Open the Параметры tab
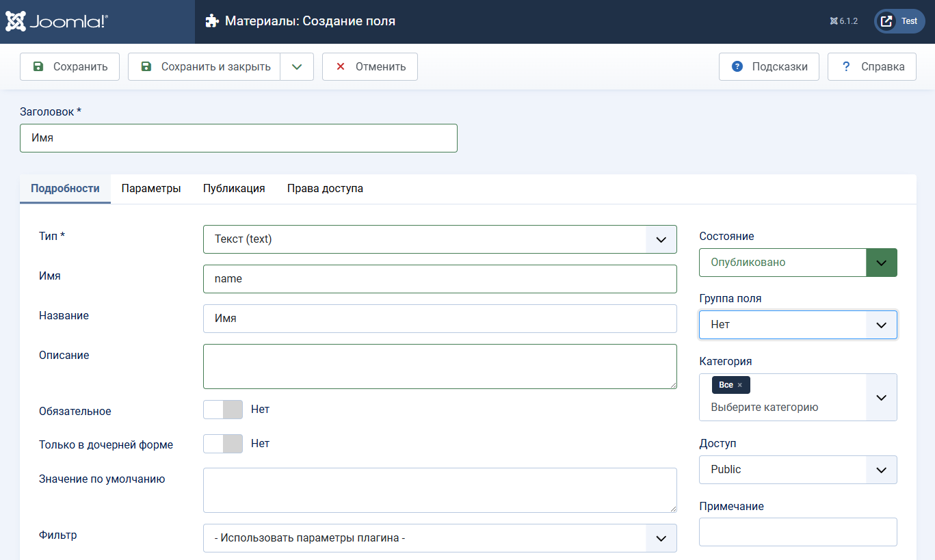 pyautogui.click(x=151, y=189)
